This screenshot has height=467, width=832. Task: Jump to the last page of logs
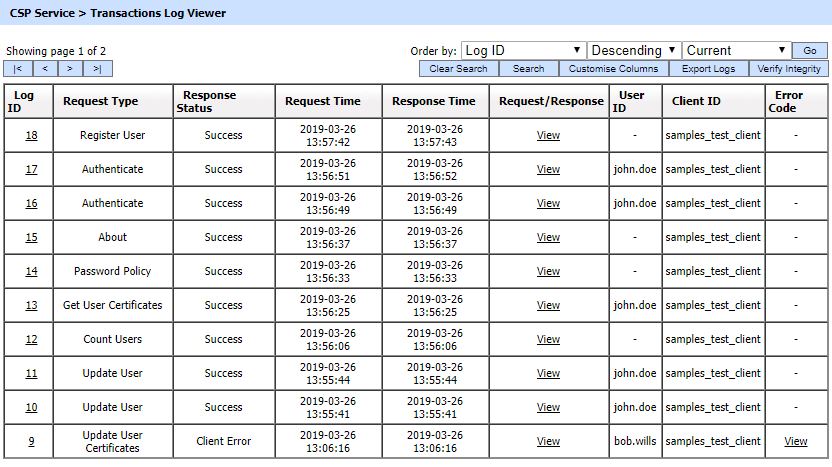coord(98,69)
